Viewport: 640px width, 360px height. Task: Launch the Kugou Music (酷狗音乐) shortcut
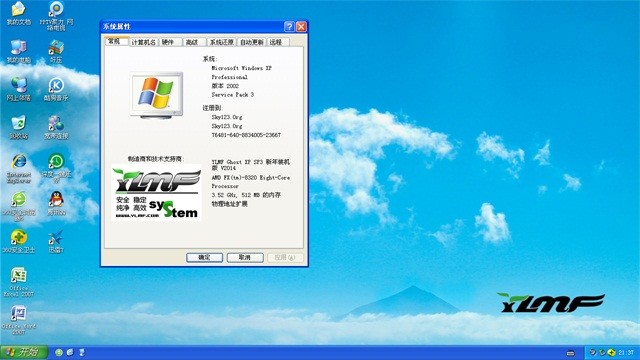click(56, 89)
